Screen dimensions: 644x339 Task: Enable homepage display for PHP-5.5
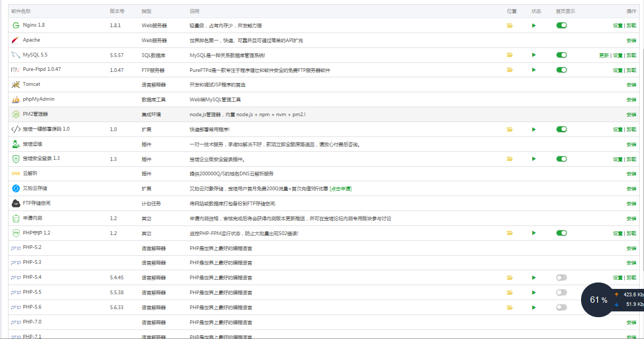pyautogui.click(x=561, y=292)
